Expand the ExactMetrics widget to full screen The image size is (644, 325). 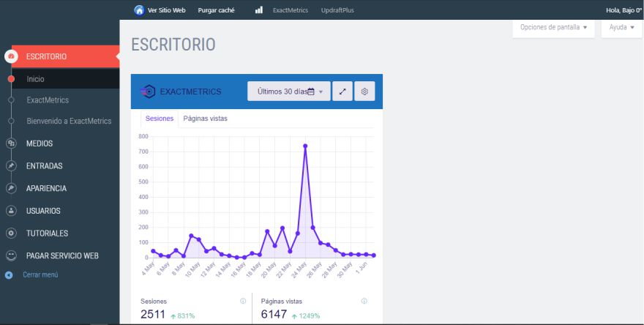[x=342, y=91]
